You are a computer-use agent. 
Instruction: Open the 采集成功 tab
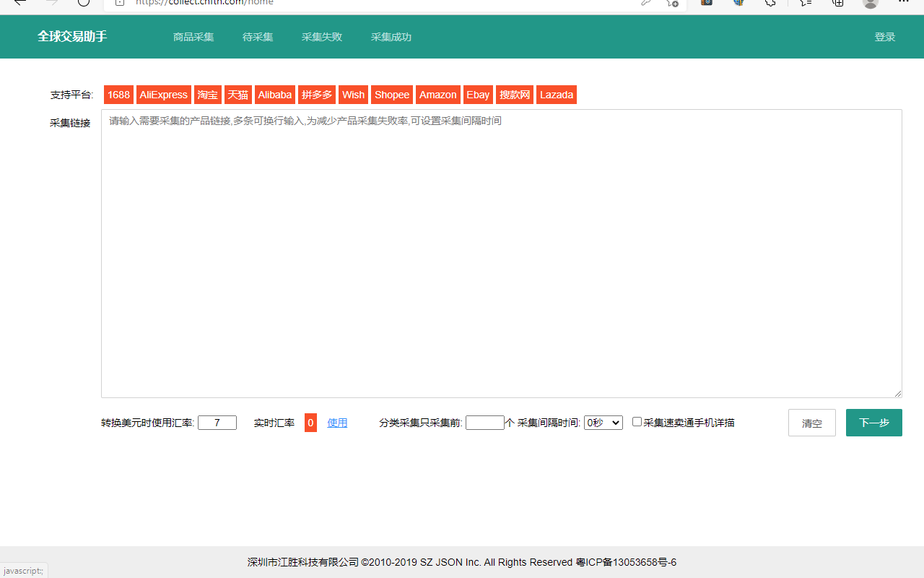(391, 37)
